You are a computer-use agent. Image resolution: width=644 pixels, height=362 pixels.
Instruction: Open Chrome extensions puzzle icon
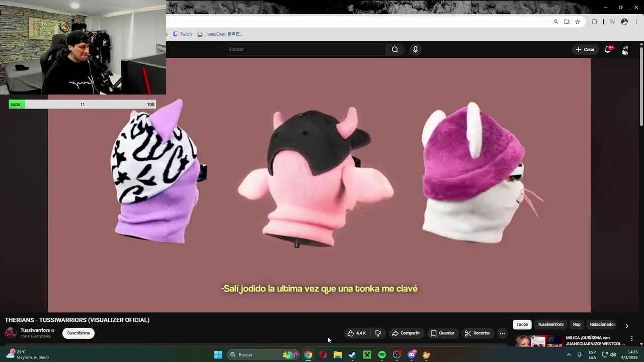click(594, 22)
